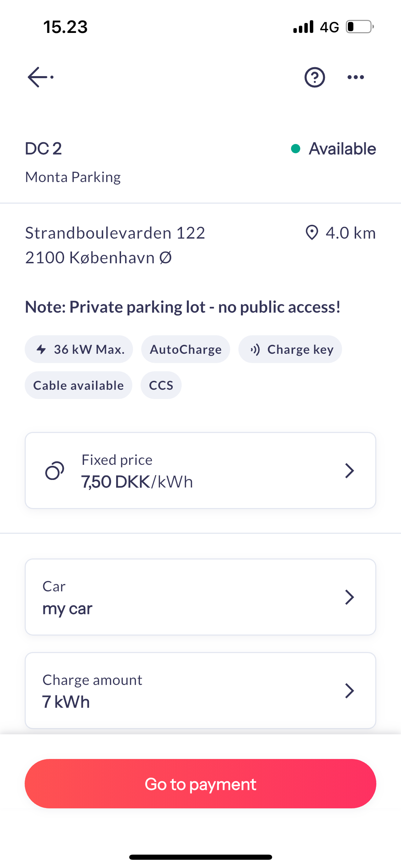Tap the location pin distance icon

(x=312, y=233)
